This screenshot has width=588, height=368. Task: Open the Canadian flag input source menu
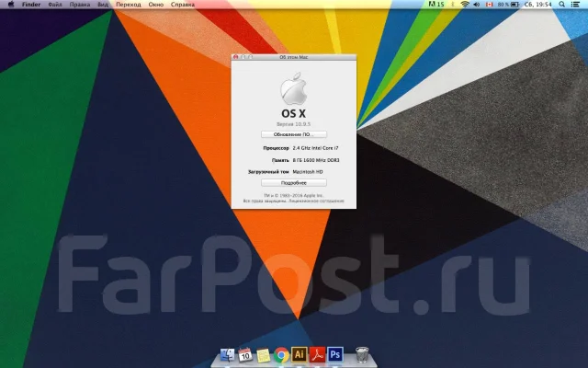tap(489, 4)
